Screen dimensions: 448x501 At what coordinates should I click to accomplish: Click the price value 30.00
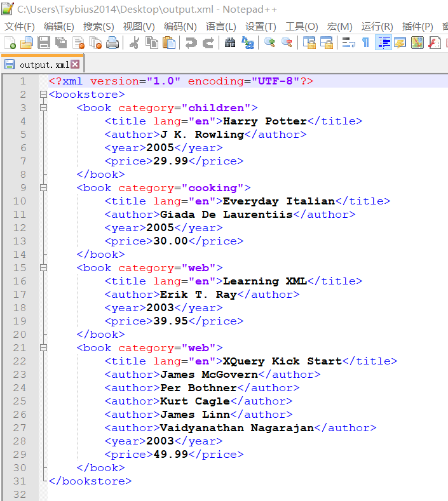pos(170,241)
